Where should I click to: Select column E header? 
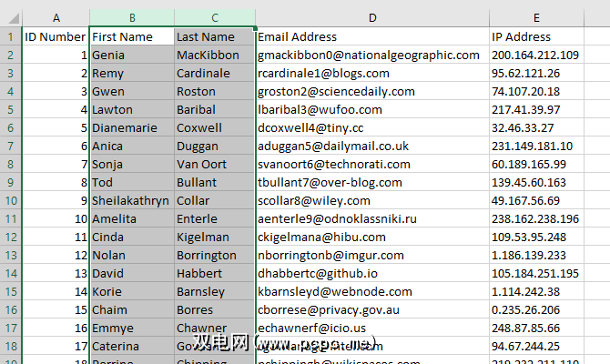pyautogui.click(x=536, y=18)
